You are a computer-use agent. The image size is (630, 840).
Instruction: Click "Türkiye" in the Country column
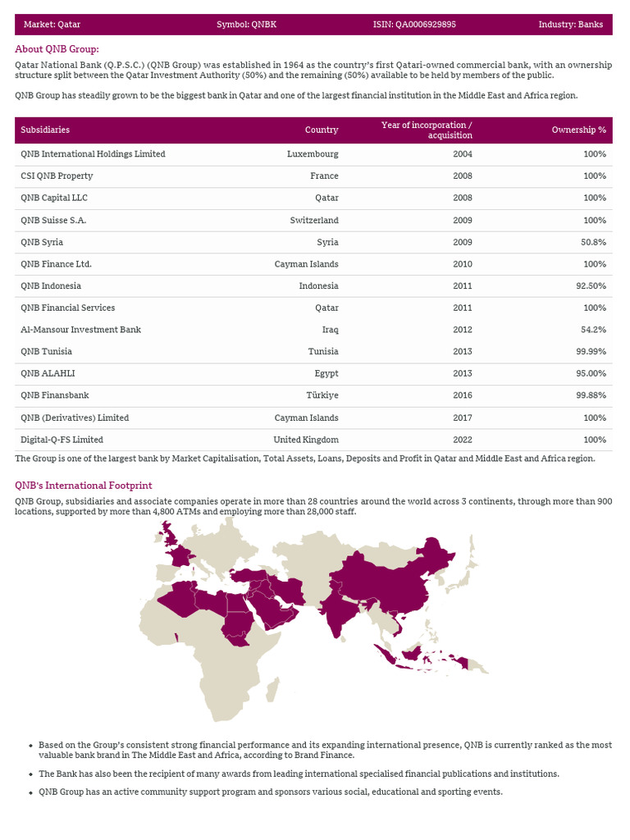322,396
